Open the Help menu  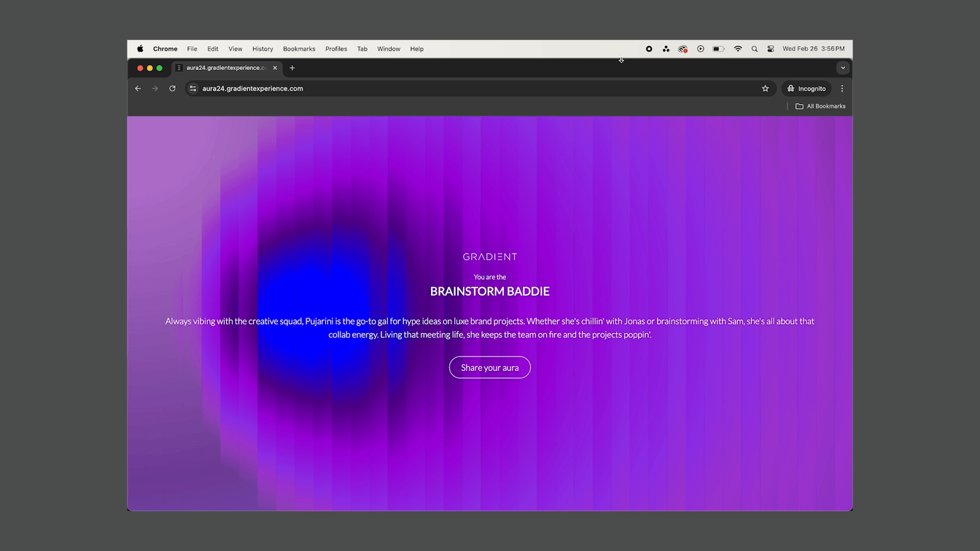tap(417, 49)
